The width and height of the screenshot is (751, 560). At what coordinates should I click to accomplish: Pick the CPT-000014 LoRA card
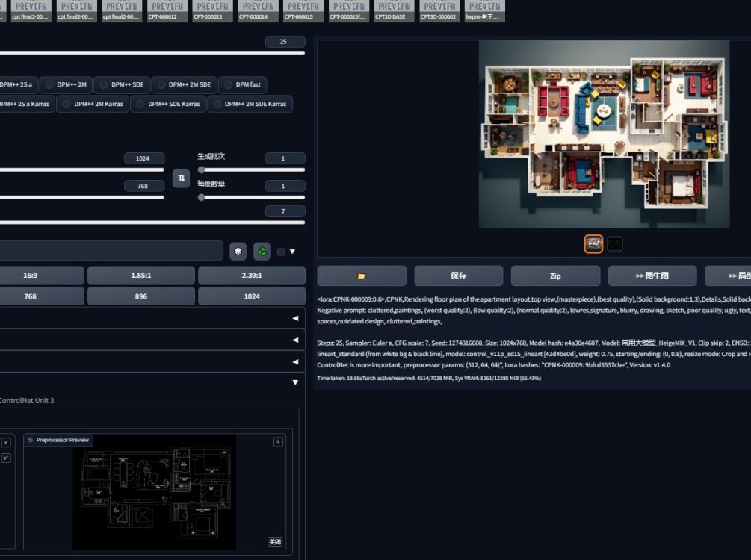(x=258, y=10)
